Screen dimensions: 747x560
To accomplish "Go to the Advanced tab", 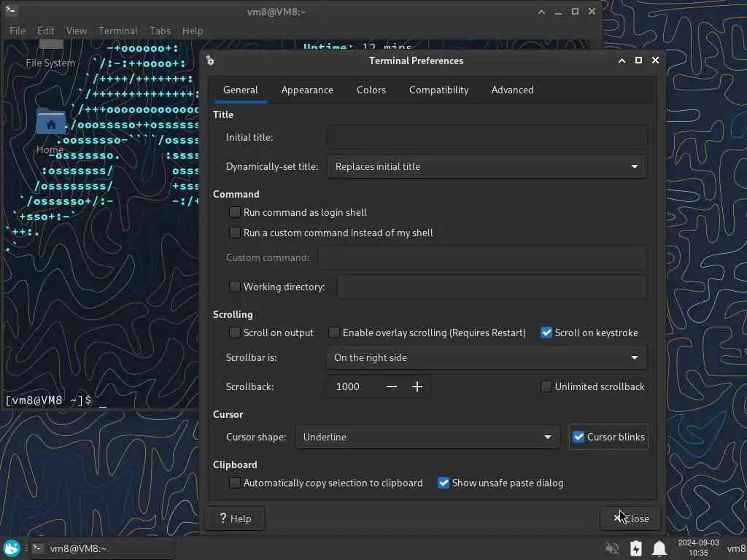I will tap(512, 90).
